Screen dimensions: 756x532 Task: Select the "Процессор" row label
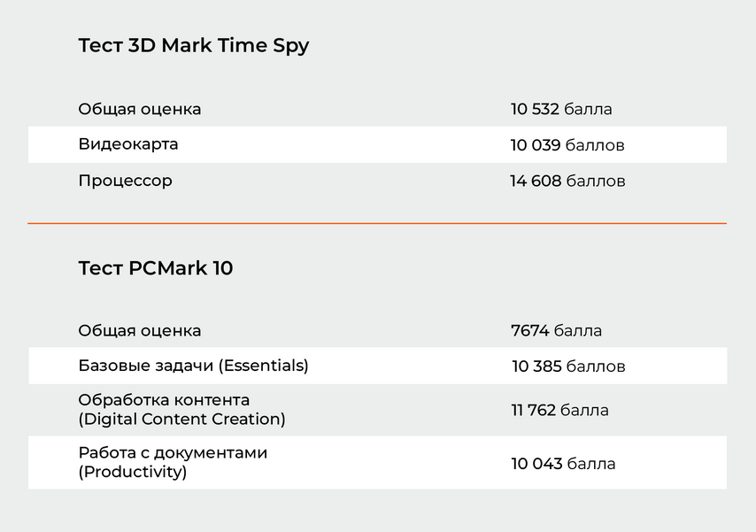click(x=125, y=181)
